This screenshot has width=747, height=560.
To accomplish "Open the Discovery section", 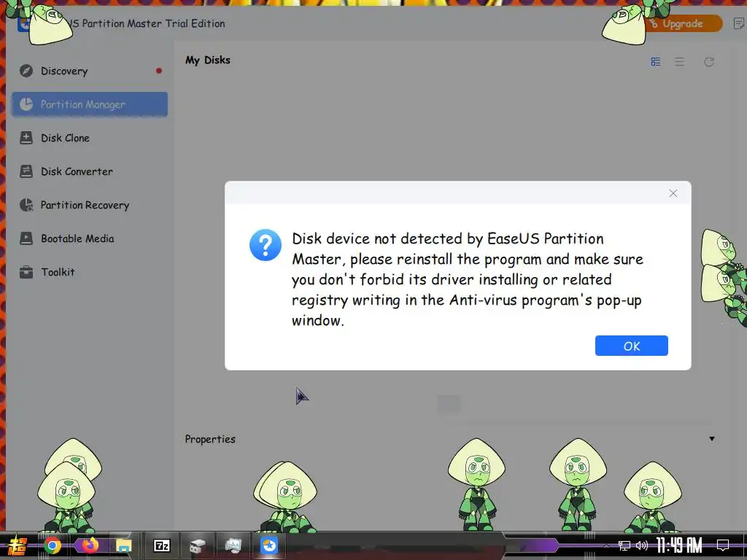I will (x=90, y=71).
